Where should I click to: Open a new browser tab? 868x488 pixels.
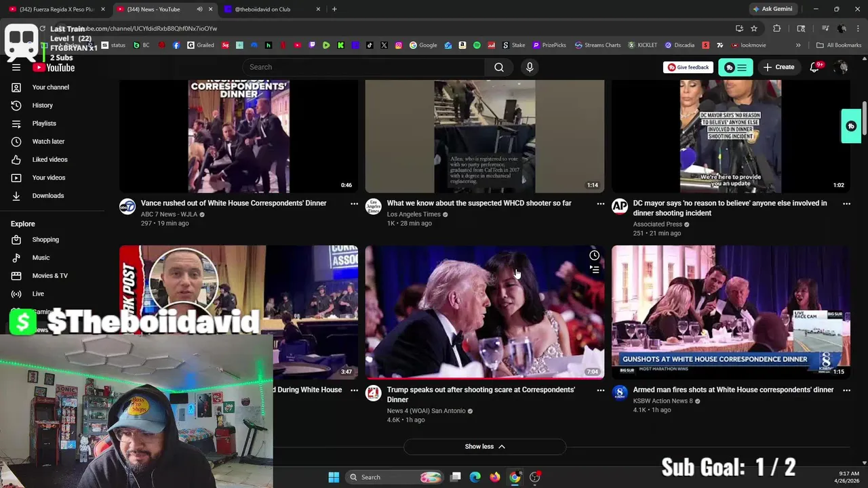coord(334,9)
